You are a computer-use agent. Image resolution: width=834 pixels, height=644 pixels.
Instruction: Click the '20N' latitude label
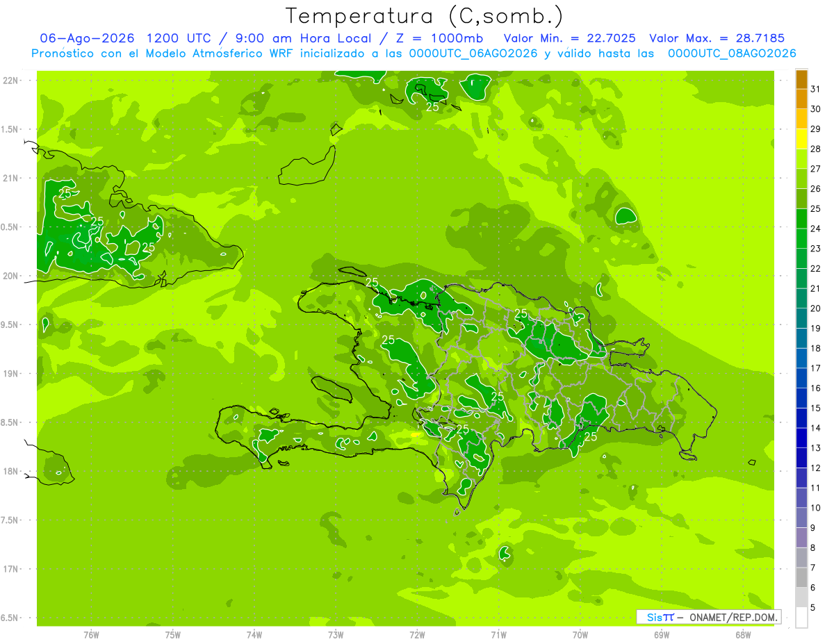click(10, 276)
